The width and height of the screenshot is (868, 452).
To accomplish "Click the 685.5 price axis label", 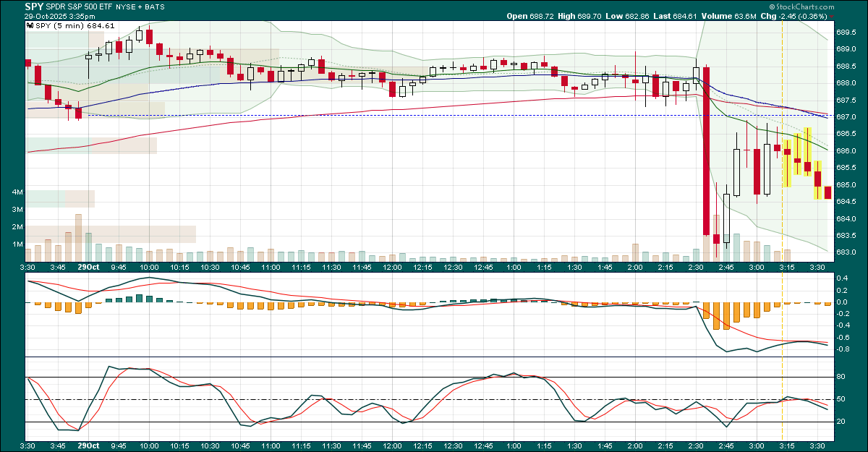I will 846,168.
